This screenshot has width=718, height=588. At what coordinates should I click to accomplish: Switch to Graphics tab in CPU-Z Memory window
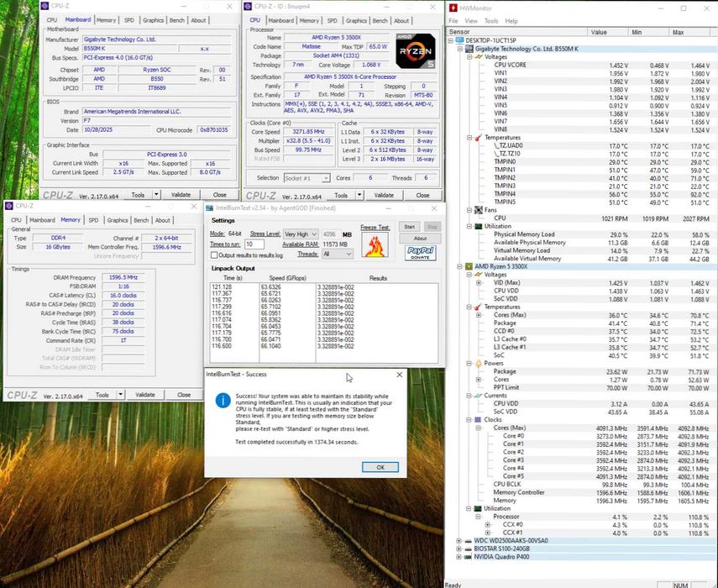118,220
